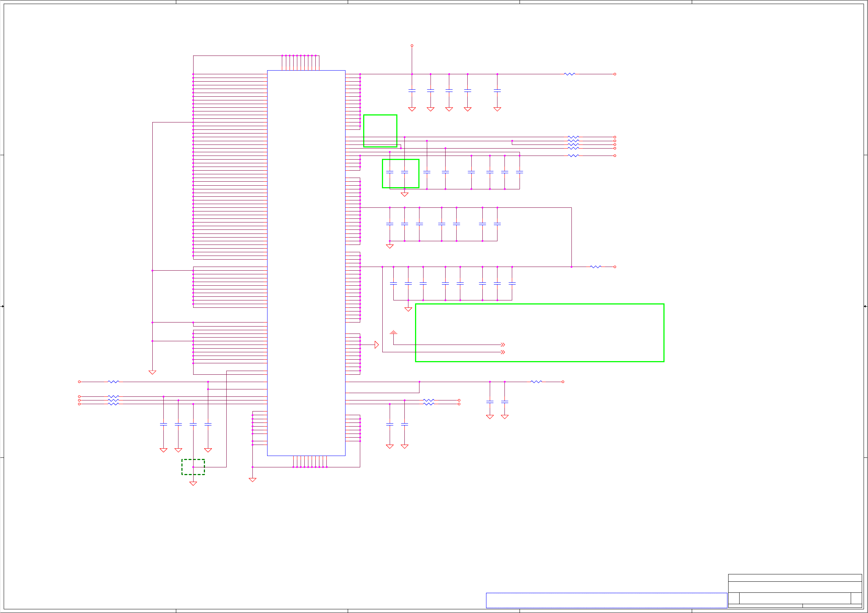Screen dimensions: 868x613
Task: Select the resistor on the topmost right rail
Action: [x=569, y=74]
